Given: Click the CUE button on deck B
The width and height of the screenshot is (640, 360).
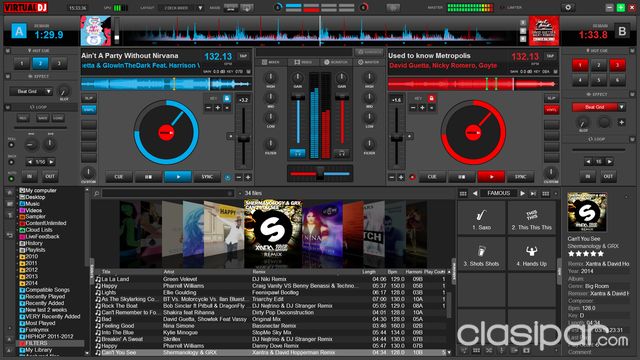Looking at the screenshot, I should point(432,177).
